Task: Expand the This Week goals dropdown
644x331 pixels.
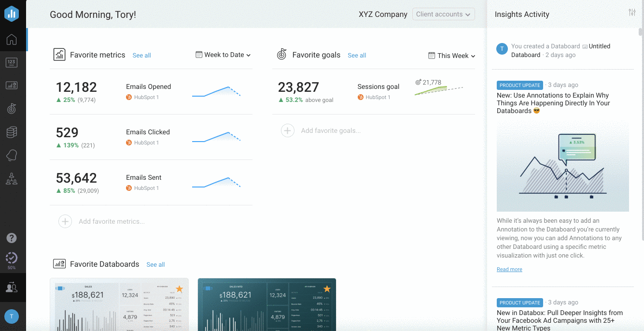Action: click(x=452, y=56)
